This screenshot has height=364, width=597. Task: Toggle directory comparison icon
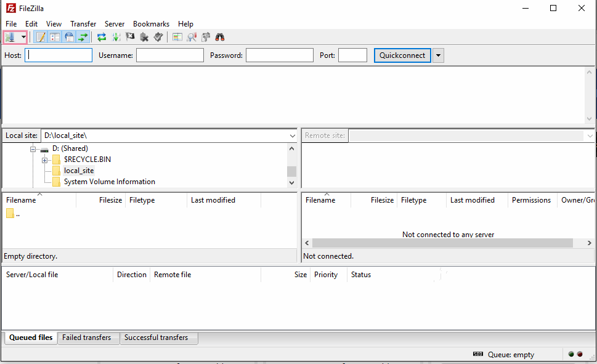coord(177,38)
